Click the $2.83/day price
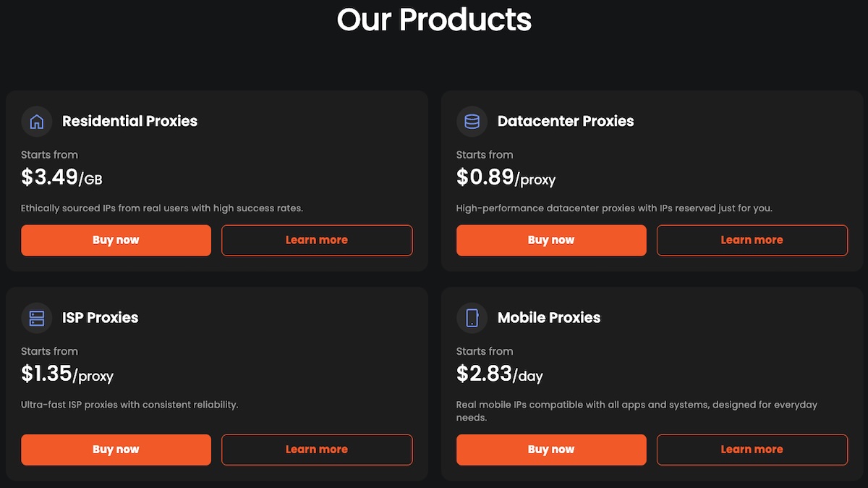Viewport: 868px width, 488px height. (x=499, y=374)
